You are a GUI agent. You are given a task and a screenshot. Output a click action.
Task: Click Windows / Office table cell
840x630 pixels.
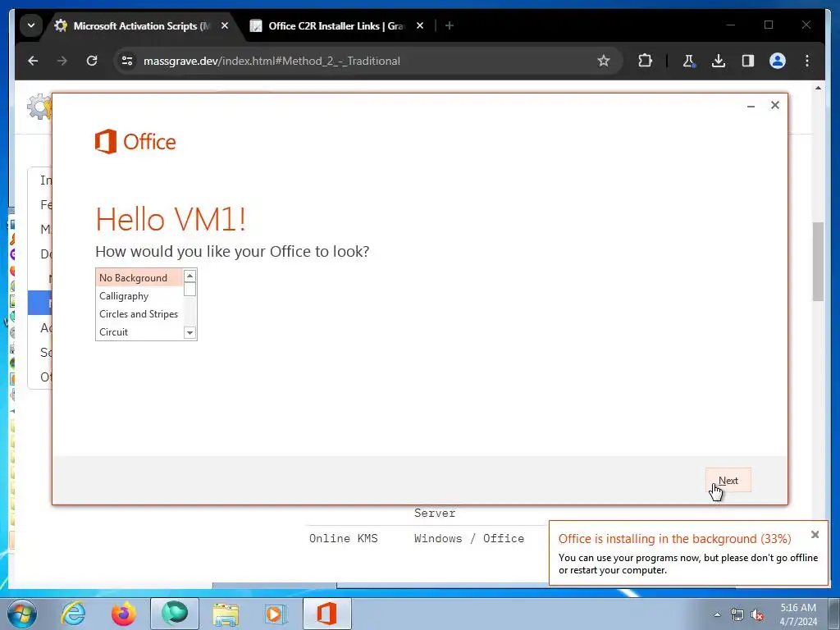click(469, 538)
